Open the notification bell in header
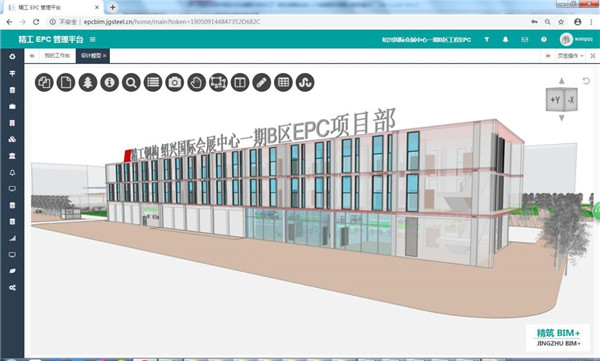Screen dimensions: 600x361 tap(505, 39)
